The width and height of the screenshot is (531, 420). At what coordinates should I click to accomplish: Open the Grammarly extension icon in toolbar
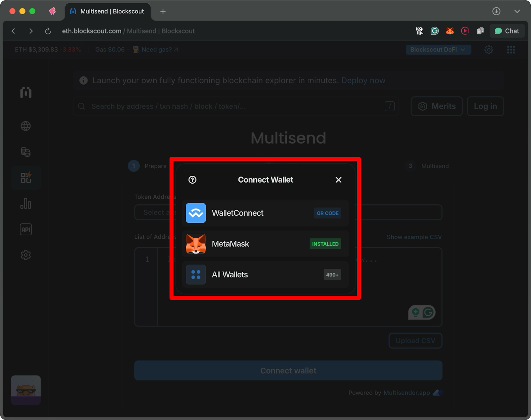pyautogui.click(x=435, y=31)
